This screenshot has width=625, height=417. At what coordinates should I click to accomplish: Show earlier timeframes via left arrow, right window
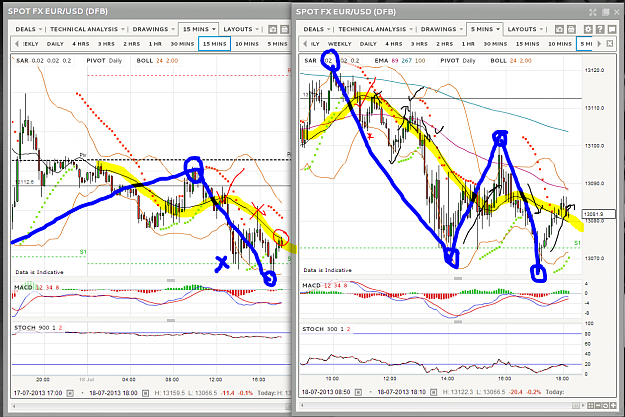pyautogui.click(x=305, y=43)
